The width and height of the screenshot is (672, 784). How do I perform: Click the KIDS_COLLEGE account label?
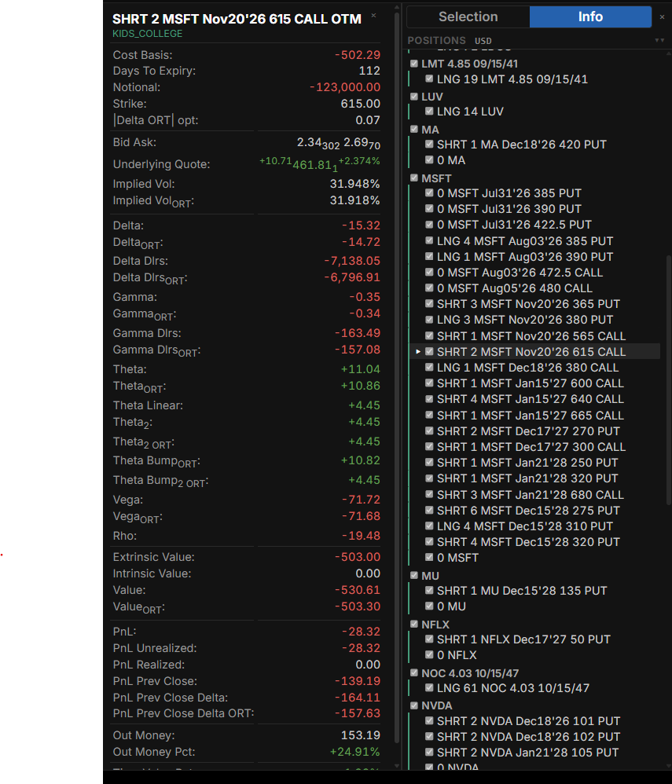pyautogui.click(x=147, y=34)
